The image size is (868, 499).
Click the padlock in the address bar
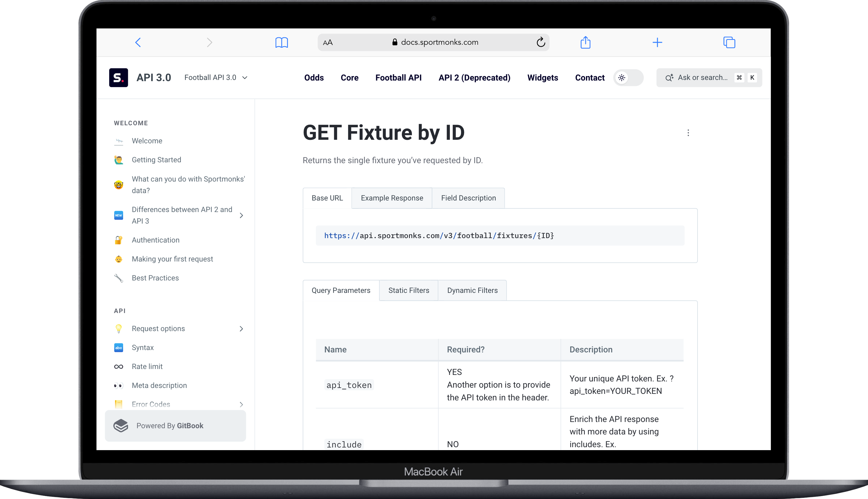395,42
